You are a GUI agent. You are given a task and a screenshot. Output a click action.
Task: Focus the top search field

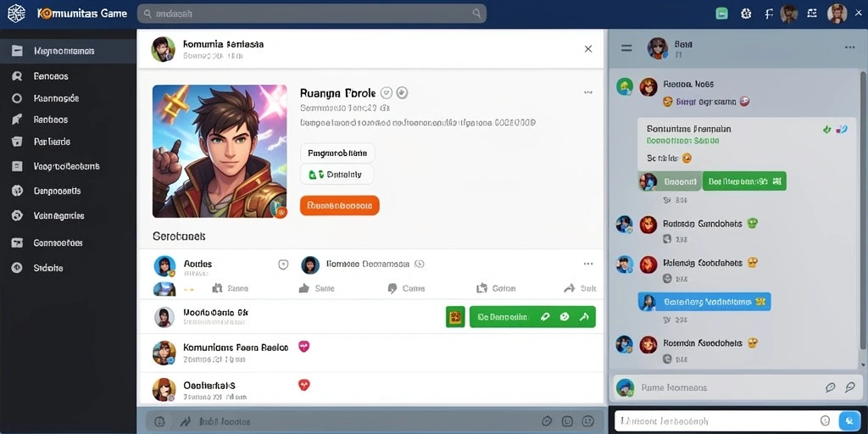click(x=312, y=14)
